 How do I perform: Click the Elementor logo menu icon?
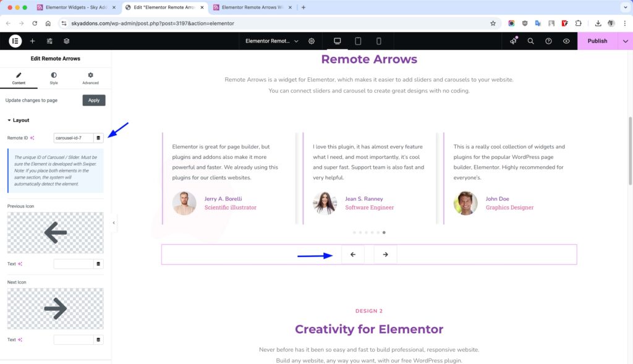tap(15, 41)
